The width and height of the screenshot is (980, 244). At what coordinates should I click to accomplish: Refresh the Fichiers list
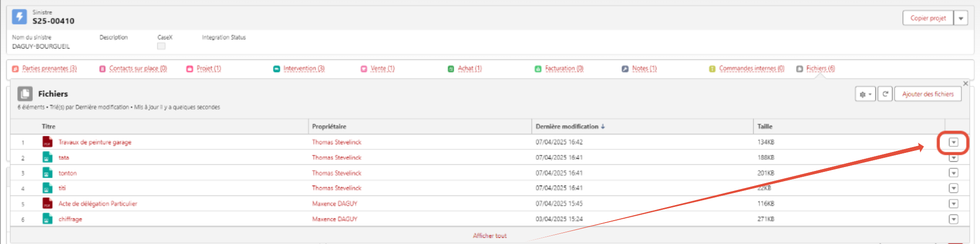885,94
